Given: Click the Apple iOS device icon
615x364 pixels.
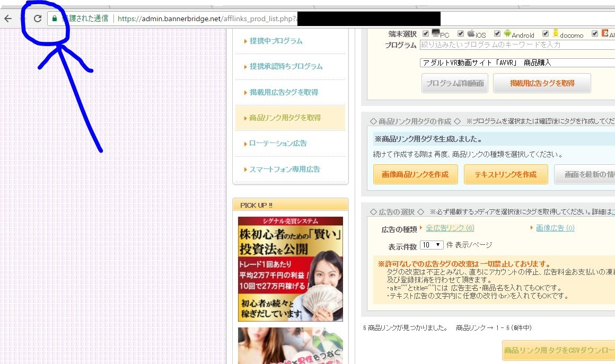Looking at the screenshot, I should tap(471, 33).
